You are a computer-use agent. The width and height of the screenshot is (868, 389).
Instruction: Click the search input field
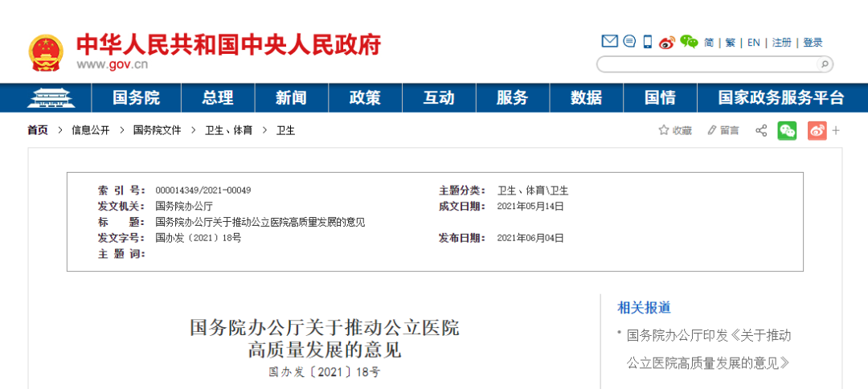point(707,64)
